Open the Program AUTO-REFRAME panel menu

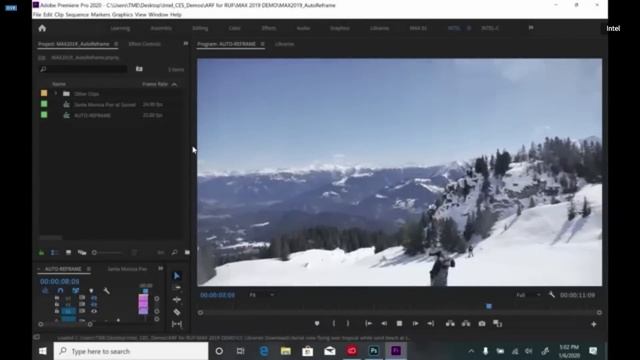(262, 44)
